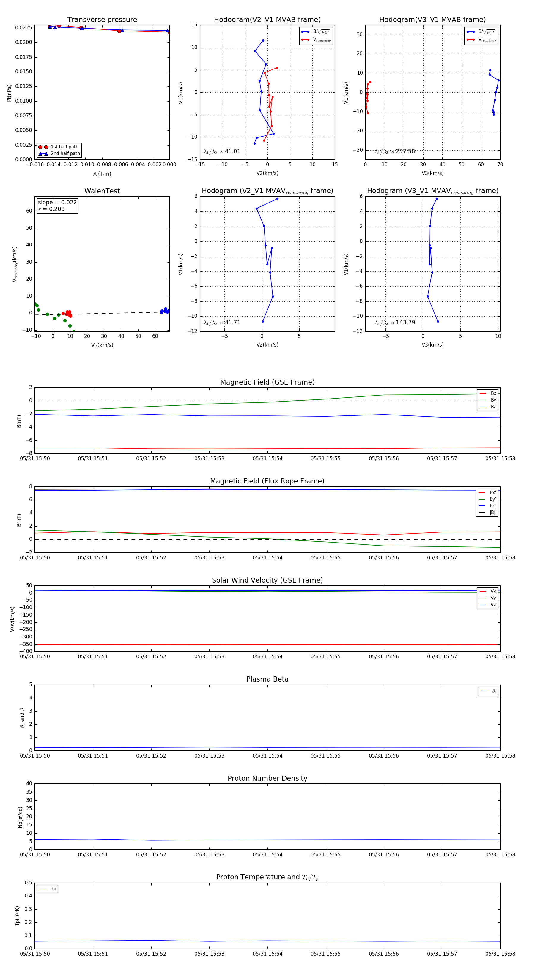The width and height of the screenshot is (535, 980).
Task: Click the λ1/λ2 ≈ 41.01 annotation
Action: (222, 151)
